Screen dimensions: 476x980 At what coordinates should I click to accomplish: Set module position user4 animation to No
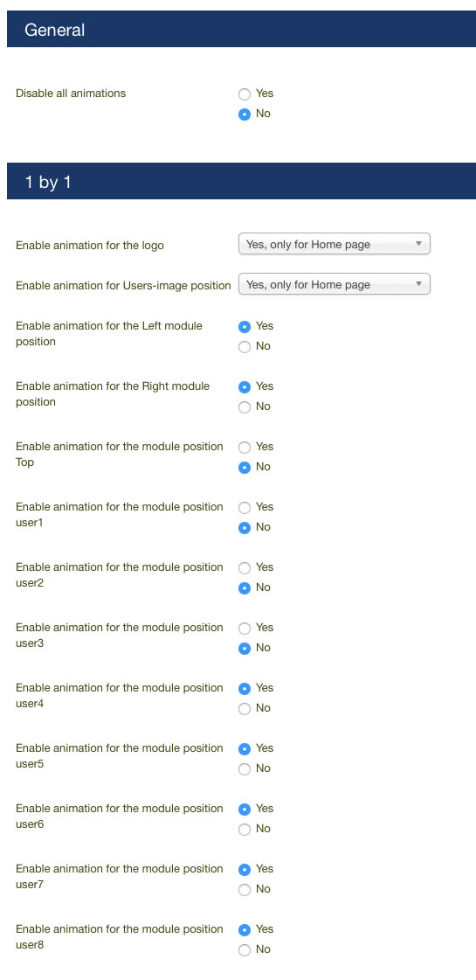(x=245, y=709)
